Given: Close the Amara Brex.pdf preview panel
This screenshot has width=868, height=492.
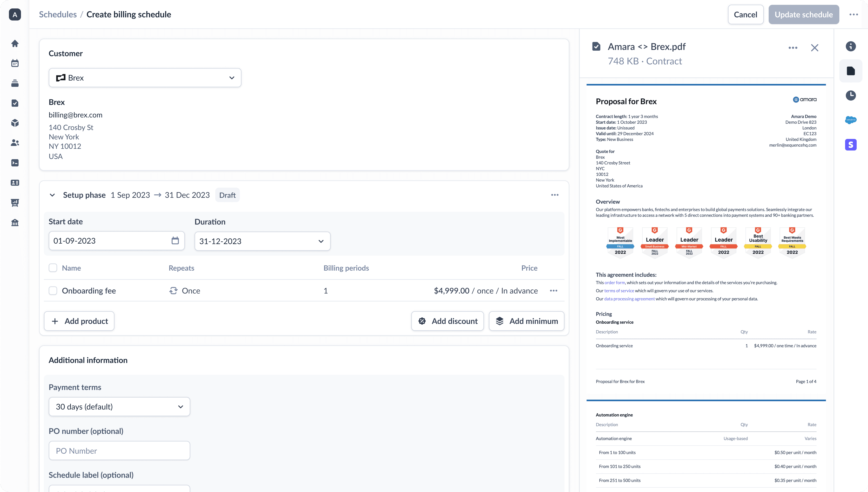Looking at the screenshot, I should tap(814, 48).
